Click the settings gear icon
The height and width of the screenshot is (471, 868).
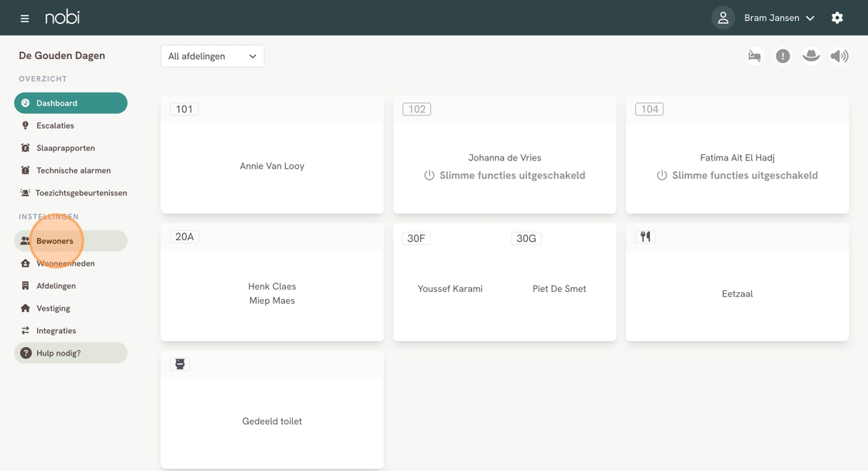pyautogui.click(x=837, y=18)
